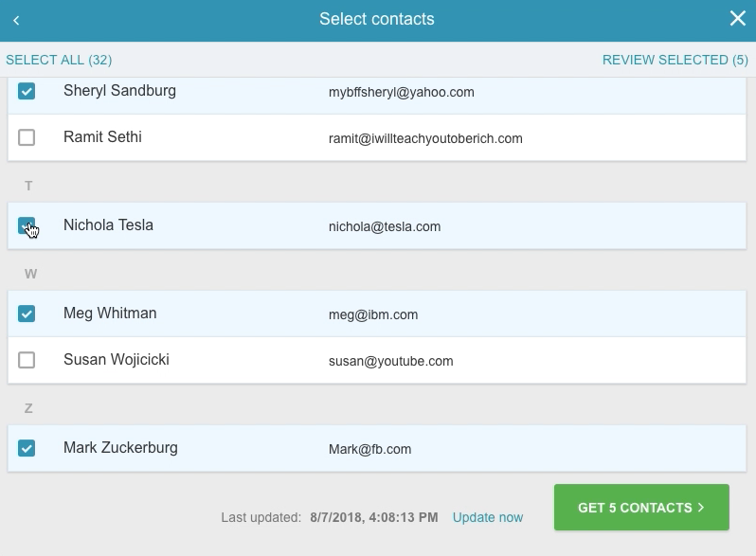Toggle Nichola Tesla checkbox
Image resolution: width=756 pixels, height=556 pixels.
pyautogui.click(x=27, y=225)
